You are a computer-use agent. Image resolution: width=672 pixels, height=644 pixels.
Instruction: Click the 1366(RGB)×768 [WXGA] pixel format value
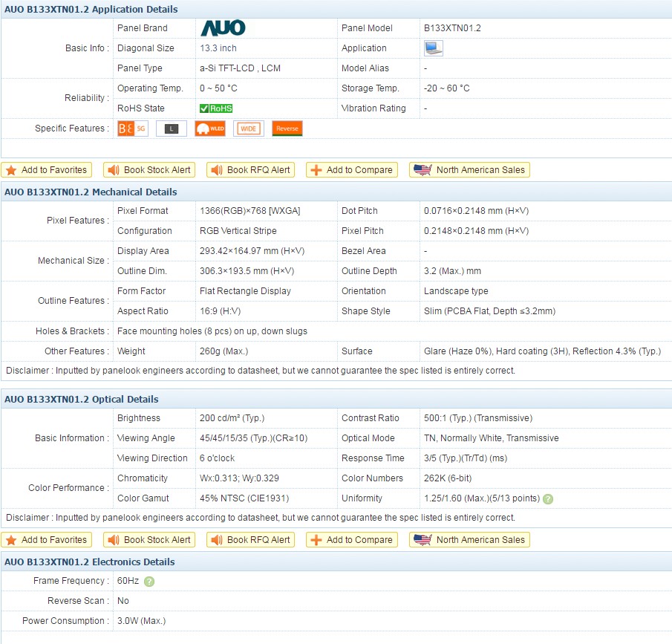249,211
